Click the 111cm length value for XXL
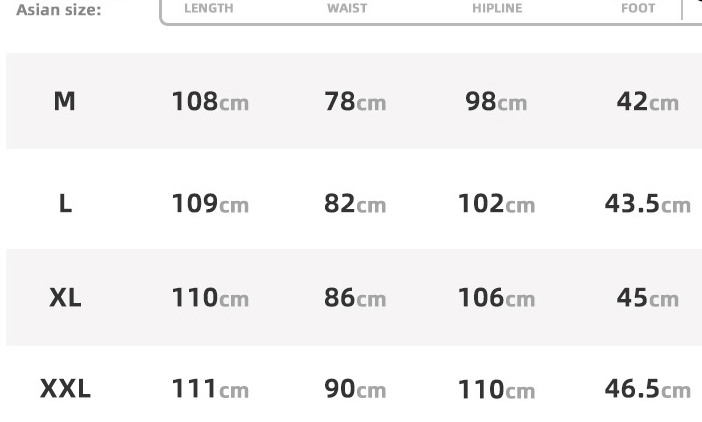 210,389
